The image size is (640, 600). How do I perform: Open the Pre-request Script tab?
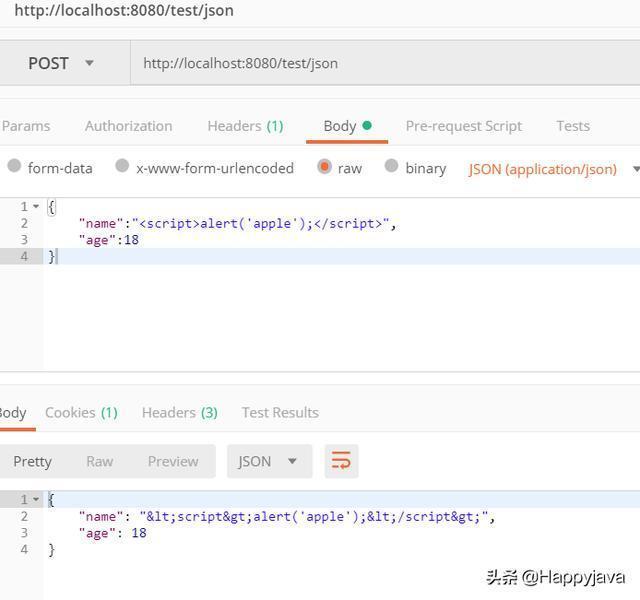click(x=464, y=126)
